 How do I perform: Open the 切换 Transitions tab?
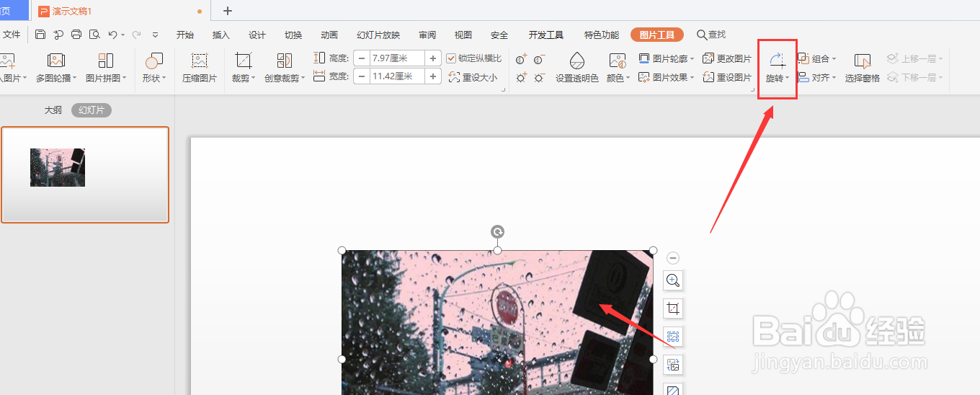(x=293, y=35)
